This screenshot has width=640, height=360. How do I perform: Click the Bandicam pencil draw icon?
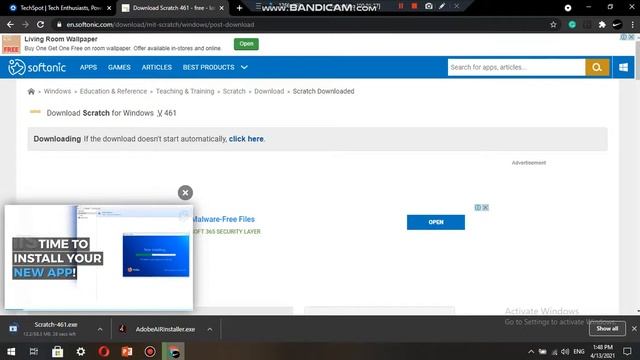click(x=442, y=6)
